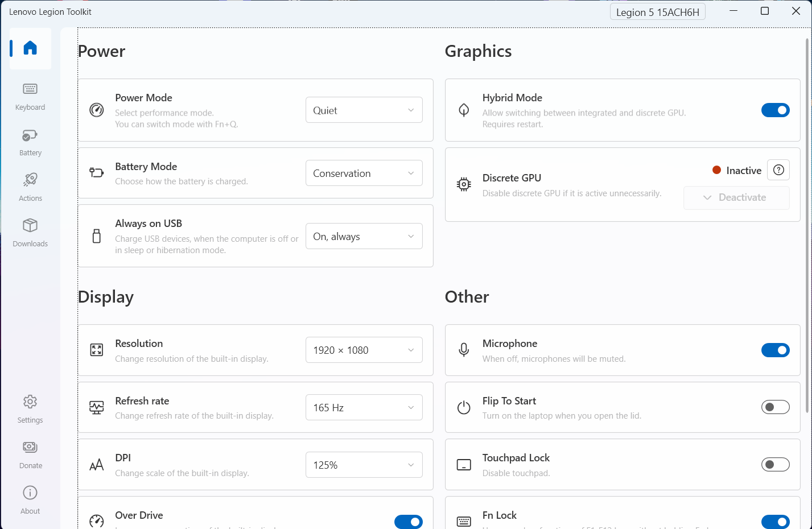Viewport: 812px width, 529px height.
Task: Click the vertical scrollbar thumb
Action: (x=807, y=225)
